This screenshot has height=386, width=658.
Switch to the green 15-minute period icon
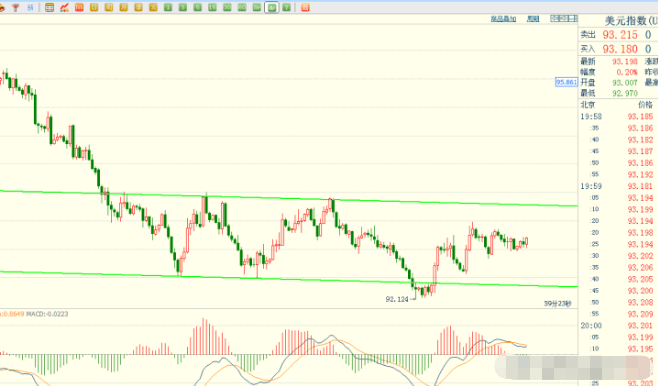click(x=212, y=7)
